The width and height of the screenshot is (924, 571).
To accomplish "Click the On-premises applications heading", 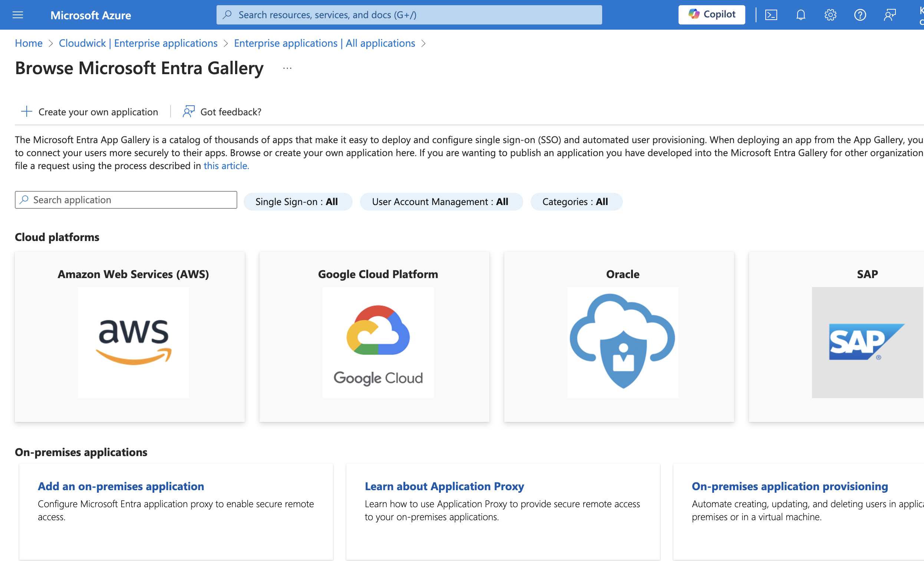I will pyautogui.click(x=81, y=452).
